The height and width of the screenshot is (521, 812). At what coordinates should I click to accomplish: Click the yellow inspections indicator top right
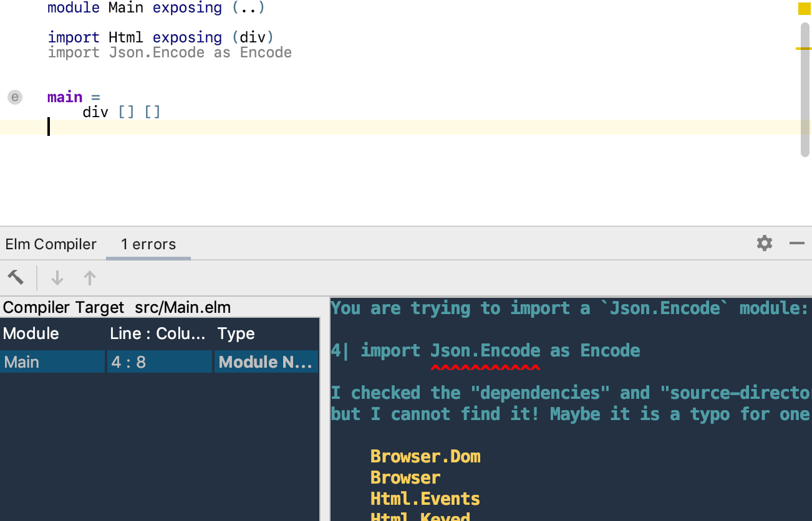[803, 9]
